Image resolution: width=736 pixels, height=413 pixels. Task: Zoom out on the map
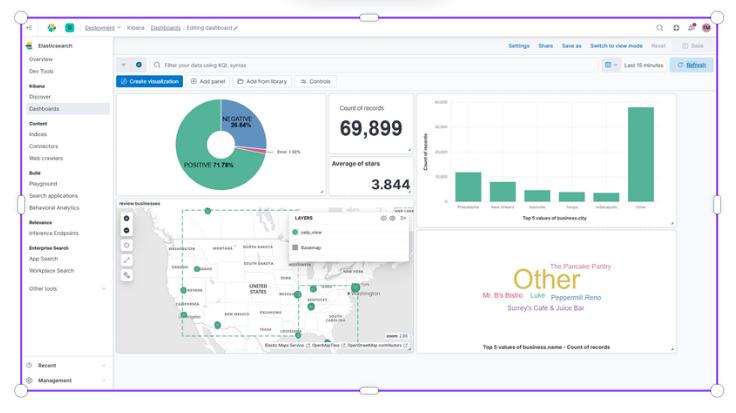(x=127, y=231)
